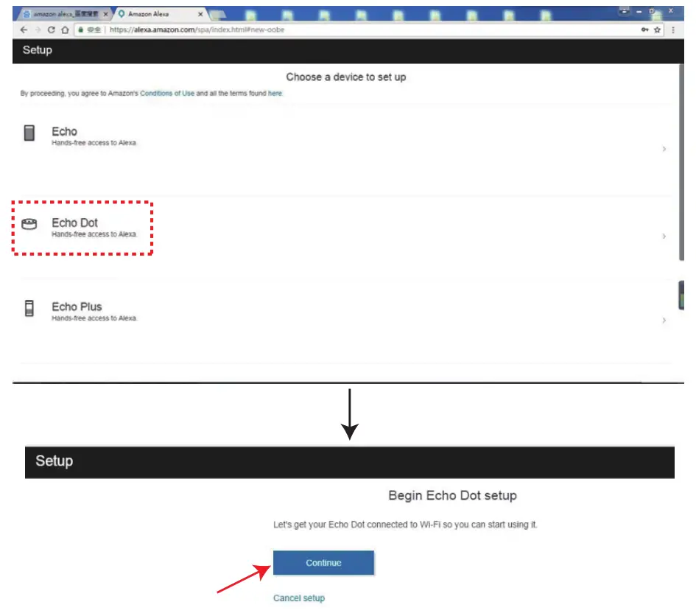Reload the Alexa page
696x616 pixels.
point(51,29)
